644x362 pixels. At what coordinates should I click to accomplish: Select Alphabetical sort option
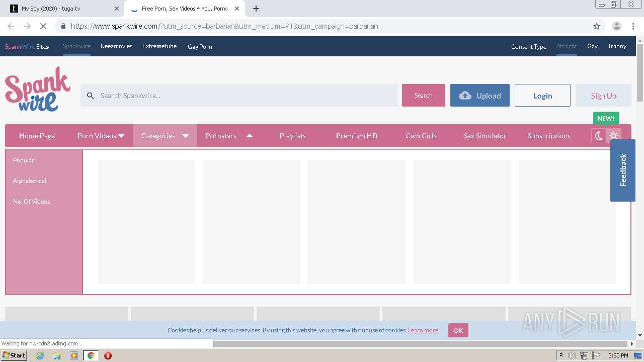30,181
